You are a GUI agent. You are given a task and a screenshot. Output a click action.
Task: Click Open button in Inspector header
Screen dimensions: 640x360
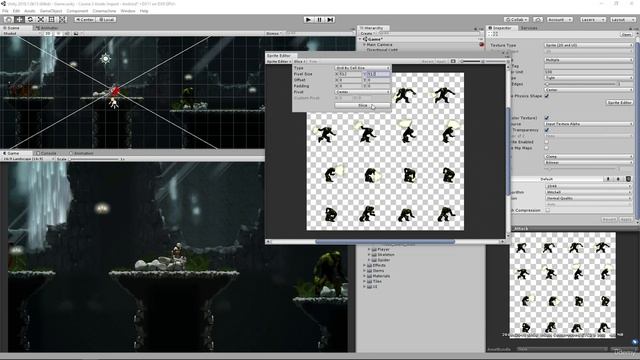627,35
